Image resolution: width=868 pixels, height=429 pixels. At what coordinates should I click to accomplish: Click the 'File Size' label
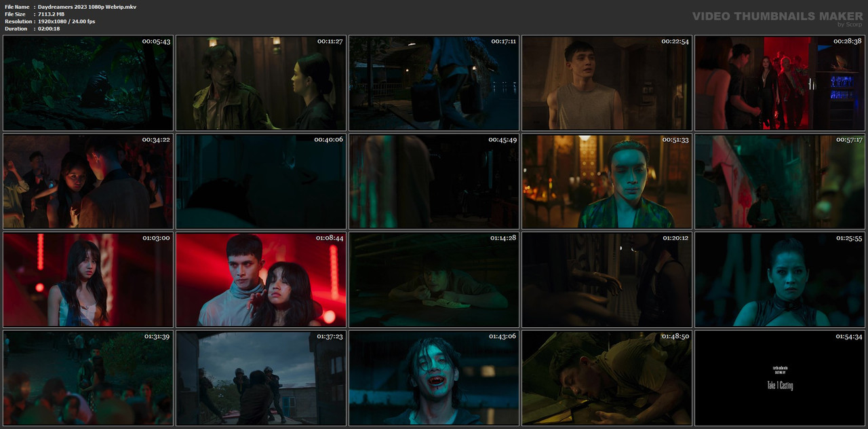pyautogui.click(x=15, y=14)
